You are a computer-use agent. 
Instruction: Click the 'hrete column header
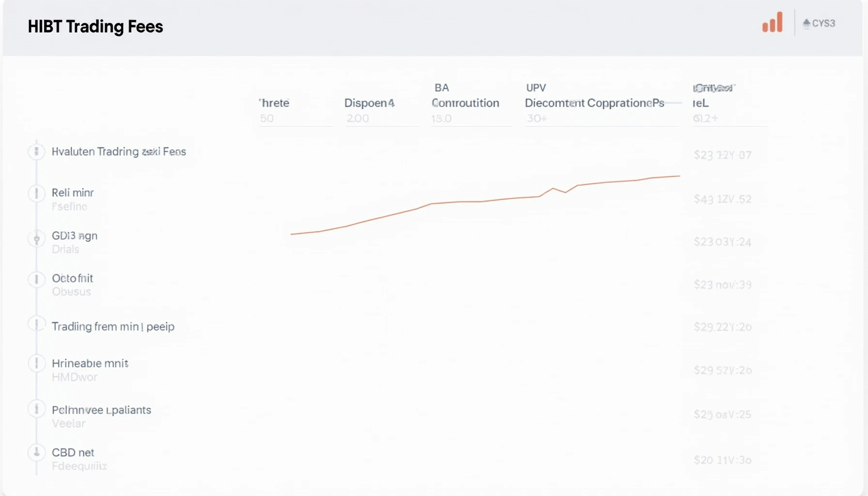[274, 103]
